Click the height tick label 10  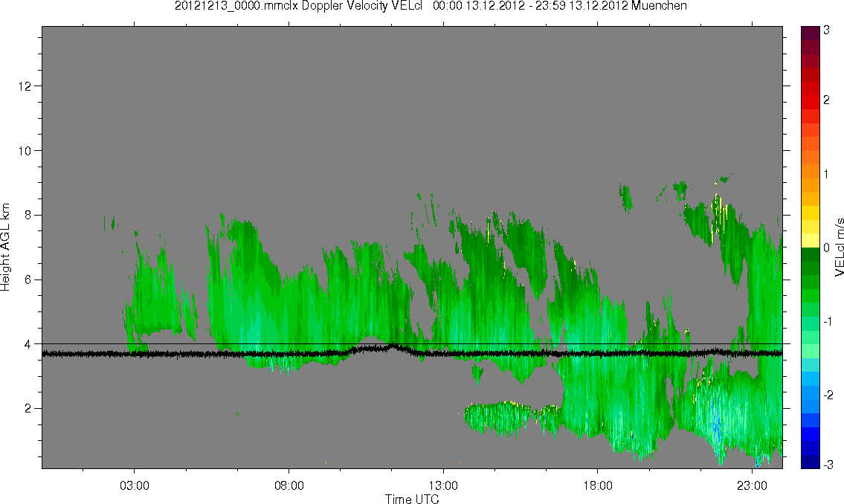[25, 151]
